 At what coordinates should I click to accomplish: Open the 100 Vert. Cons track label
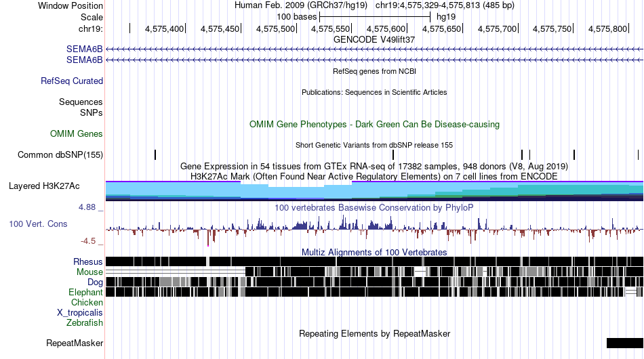pyautogui.click(x=38, y=224)
